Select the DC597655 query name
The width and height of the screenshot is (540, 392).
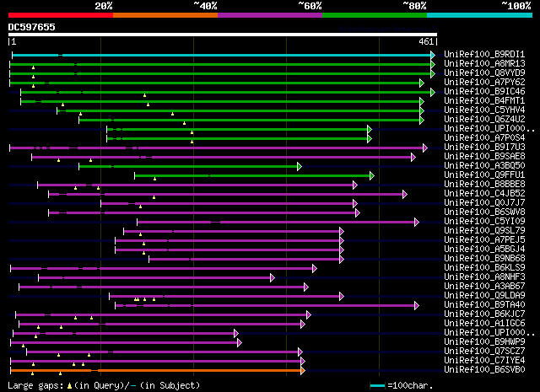[32, 27]
